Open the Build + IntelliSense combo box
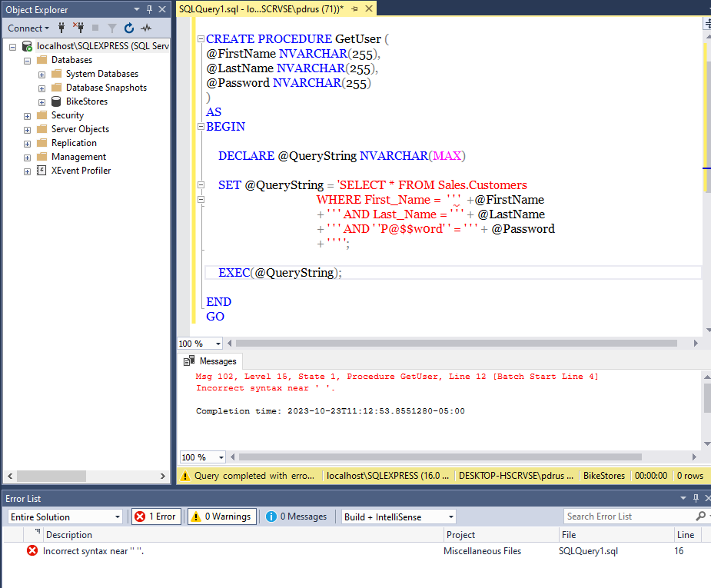This screenshot has height=588, width=711. tap(397, 516)
